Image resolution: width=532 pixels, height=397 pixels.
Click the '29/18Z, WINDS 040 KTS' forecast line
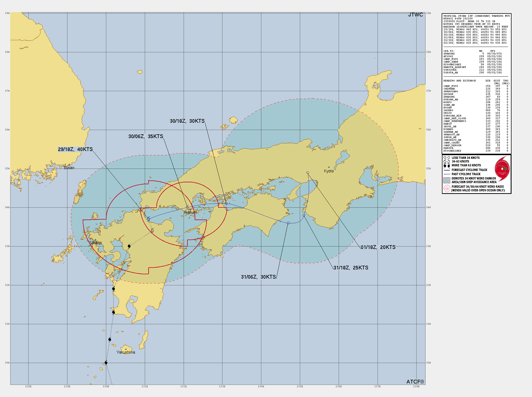tap(475, 29)
